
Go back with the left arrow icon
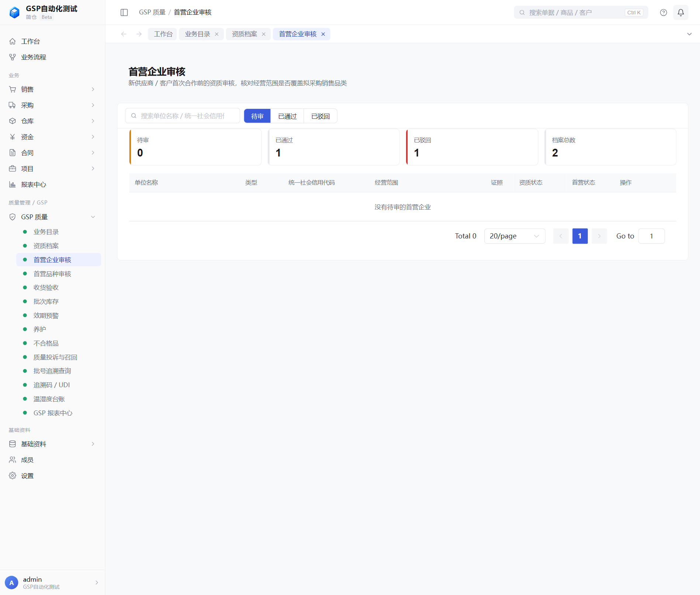click(x=124, y=34)
